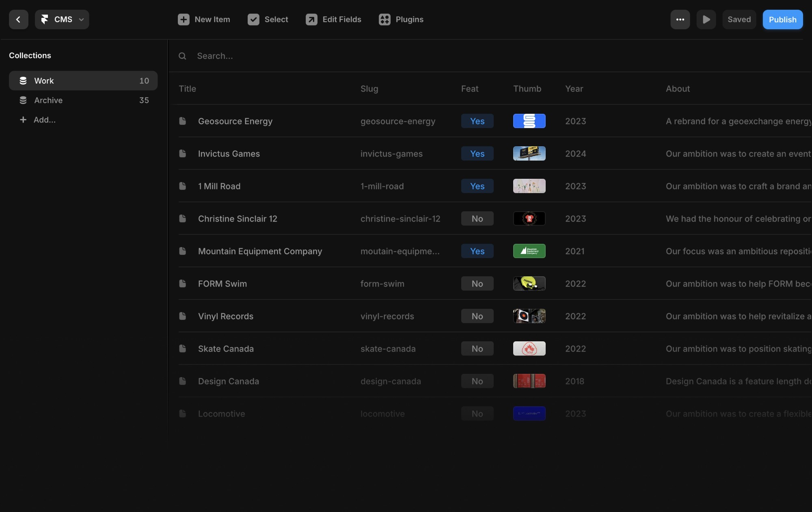This screenshot has width=812, height=512.
Task: Toggle Feat No on FORM Swim row
Action: (477, 284)
